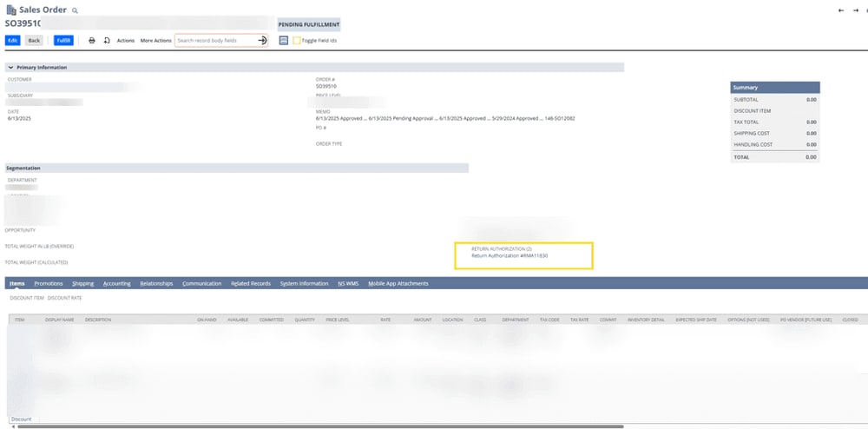Viewport: 868px width, 429px height.
Task: Open the Accounting tab
Action: [x=117, y=283]
